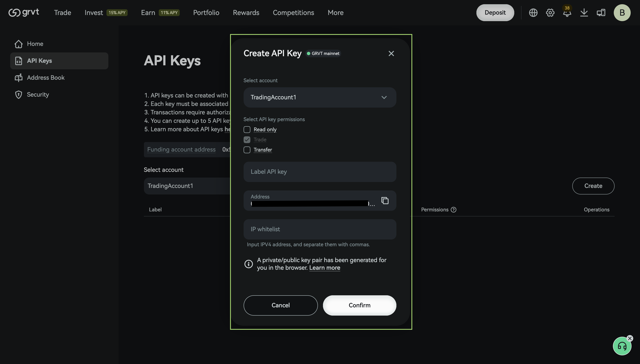
Task: Open Earn menu
Action: tap(148, 12)
